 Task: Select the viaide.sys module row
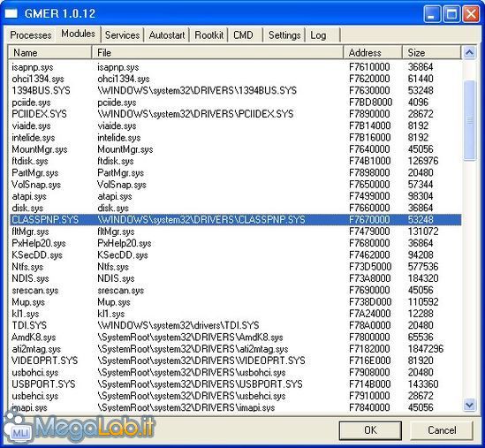tap(236, 126)
